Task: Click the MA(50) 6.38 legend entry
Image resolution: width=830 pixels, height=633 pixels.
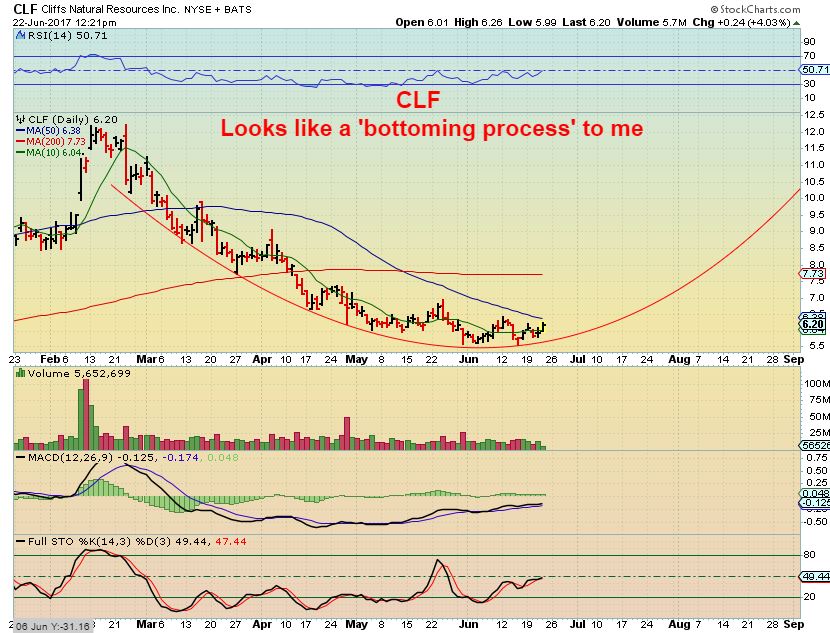Action: point(49,131)
